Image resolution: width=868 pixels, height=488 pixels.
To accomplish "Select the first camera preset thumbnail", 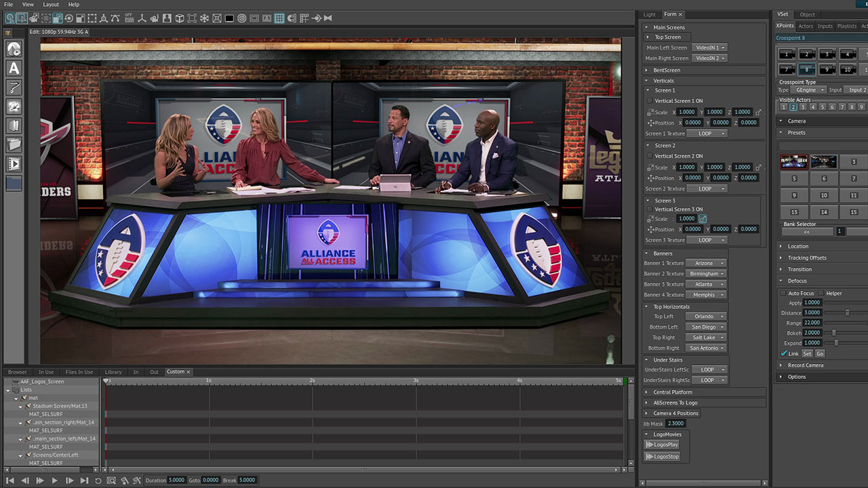I will tap(793, 162).
